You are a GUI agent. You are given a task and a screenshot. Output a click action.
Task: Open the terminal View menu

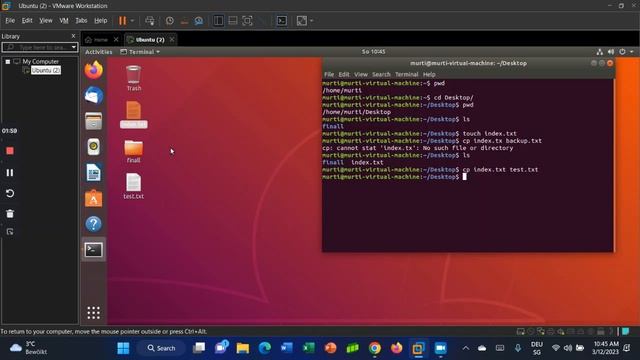(x=361, y=74)
